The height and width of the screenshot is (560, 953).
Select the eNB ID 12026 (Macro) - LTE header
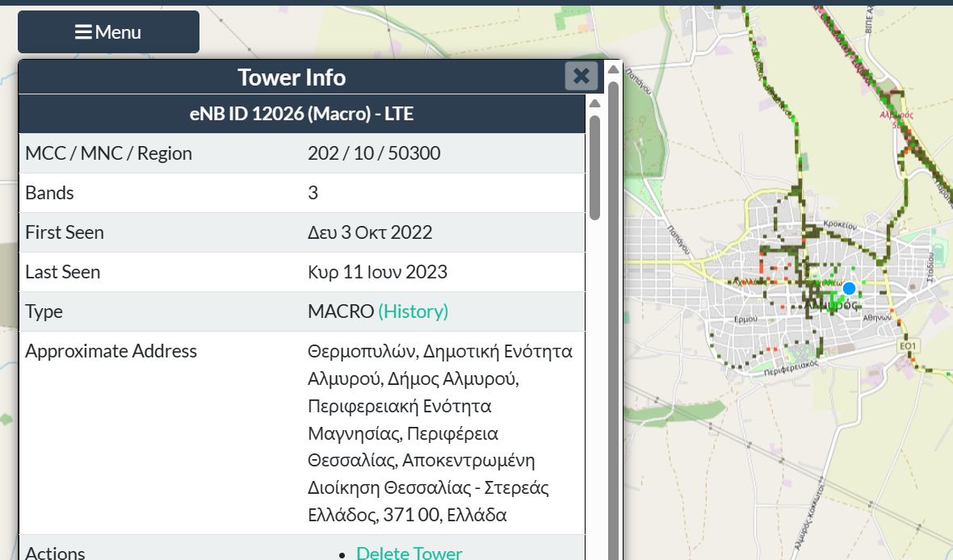(x=301, y=114)
